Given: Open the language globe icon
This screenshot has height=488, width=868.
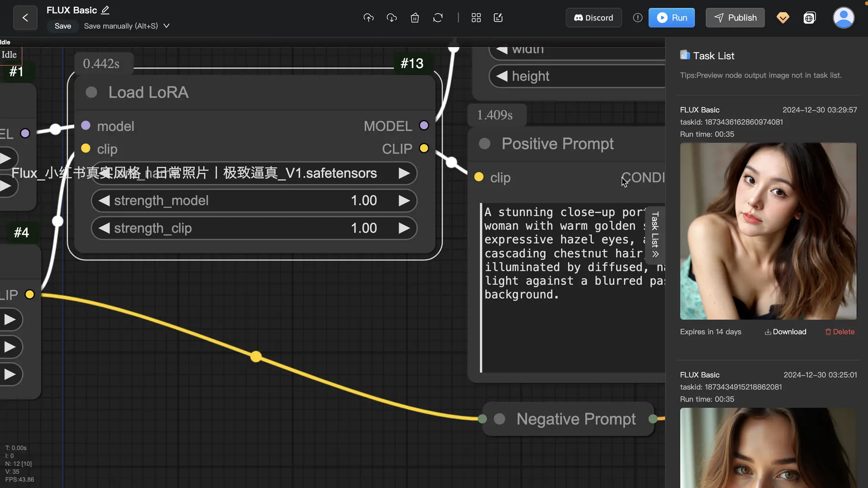Looking at the screenshot, I should [x=809, y=18].
